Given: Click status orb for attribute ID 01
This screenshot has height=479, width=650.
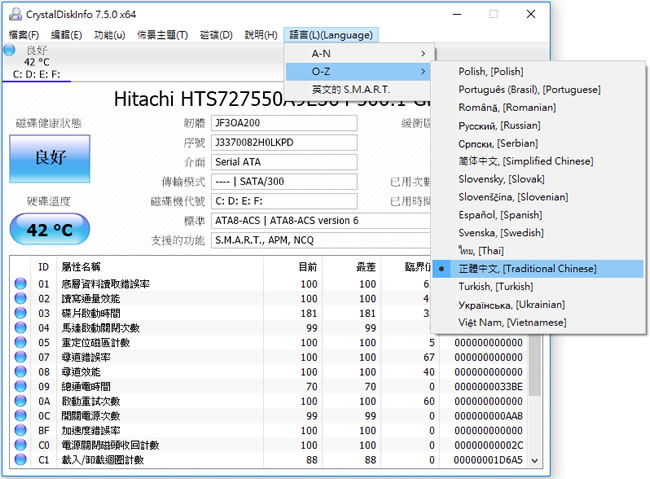Looking at the screenshot, I should click(x=20, y=284).
